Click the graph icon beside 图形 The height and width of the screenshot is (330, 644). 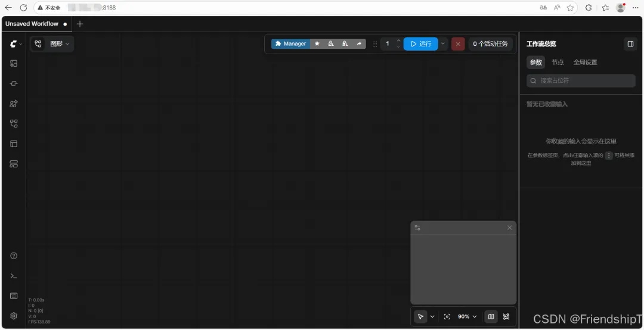coord(38,43)
